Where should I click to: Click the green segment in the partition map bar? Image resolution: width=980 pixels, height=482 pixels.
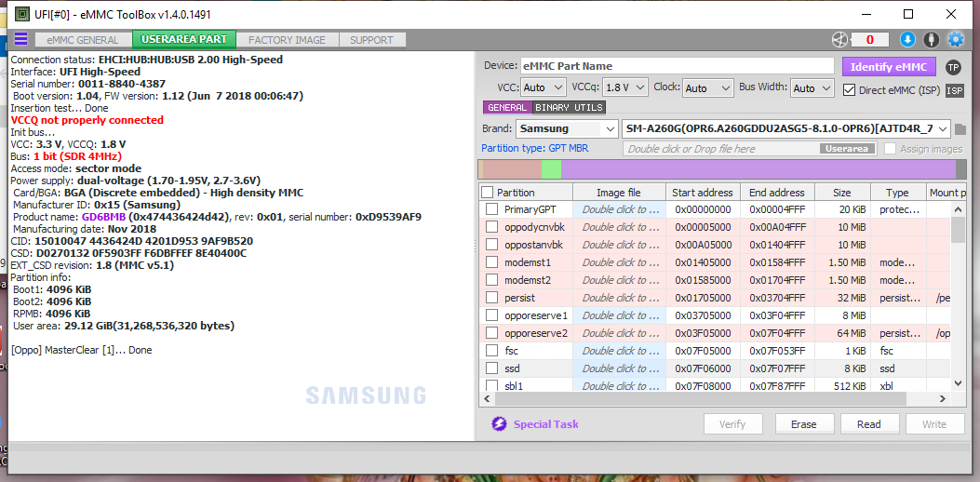(551, 169)
